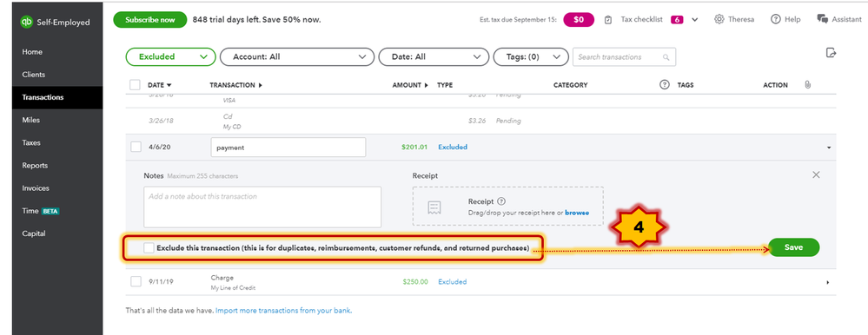This screenshot has width=868, height=335.
Task: Expand the Tax checklist chevron
Action: 695,20
